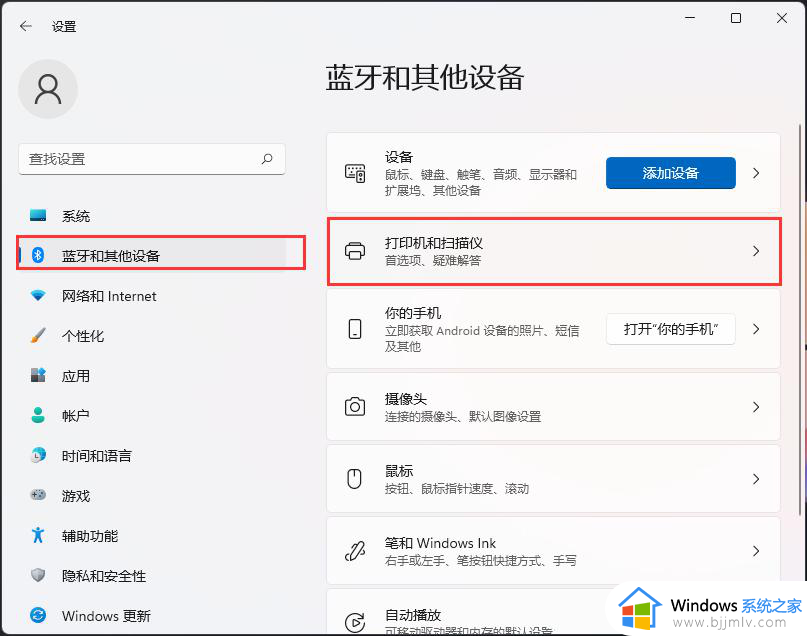
Task: Open 时间和语言 settings
Action: tap(152, 456)
